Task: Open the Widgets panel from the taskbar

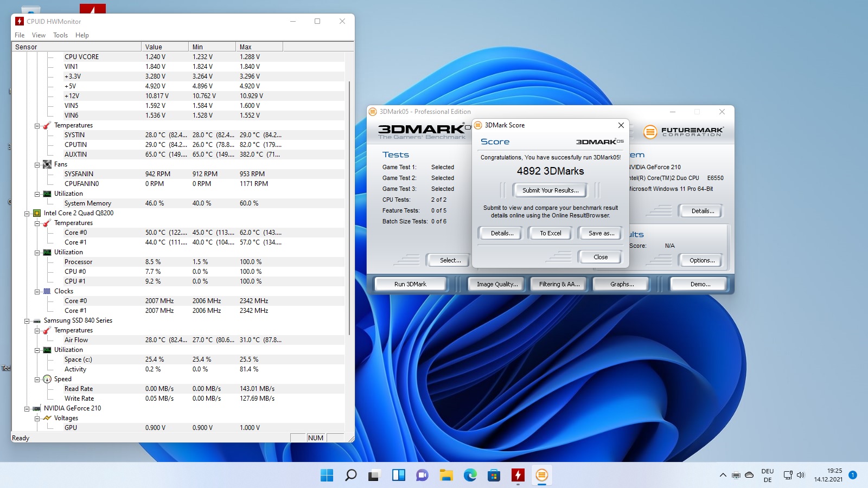Action: pyautogui.click(x=399, y=476)
